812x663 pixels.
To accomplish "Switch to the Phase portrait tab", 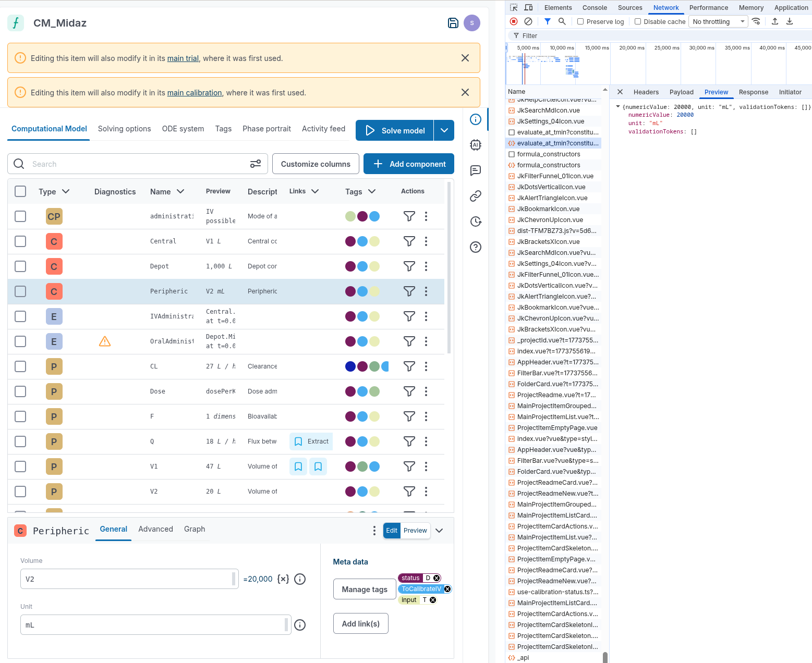I will click(x=266, y=129).
